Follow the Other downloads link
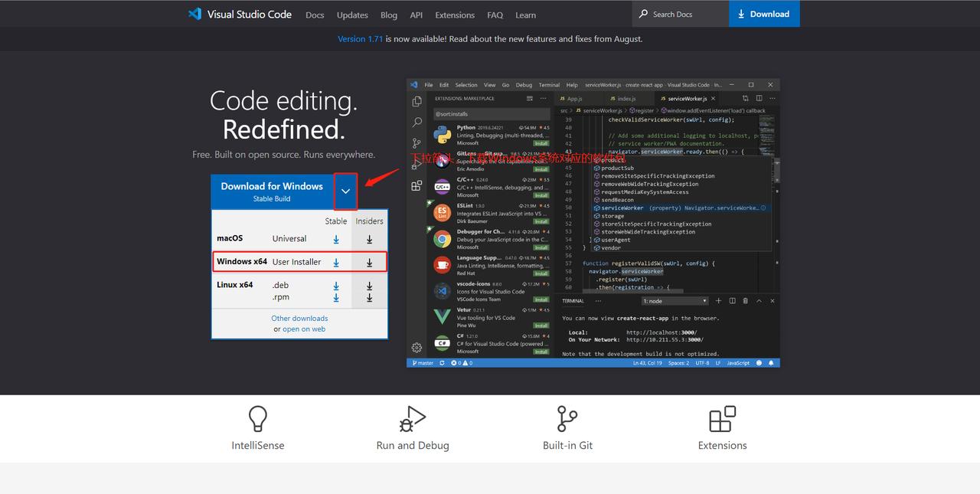The image size is (980, 494). click(299, 318)
